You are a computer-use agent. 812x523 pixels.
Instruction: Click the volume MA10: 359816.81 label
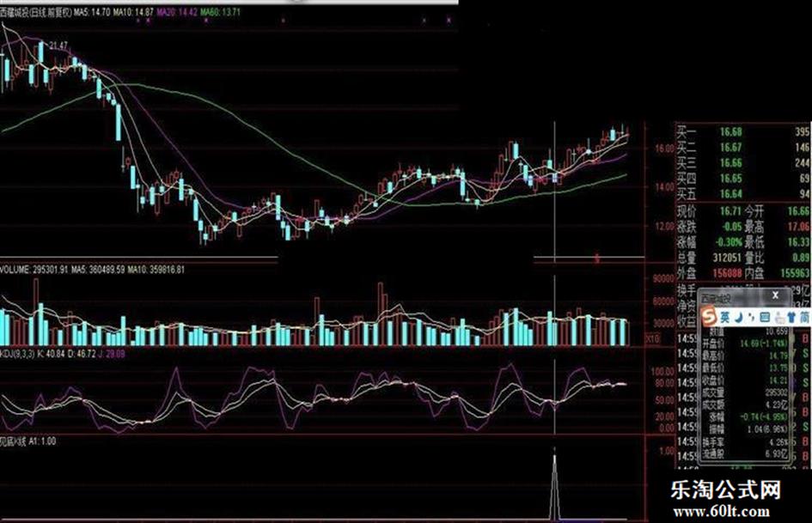(x=156, y=270)
